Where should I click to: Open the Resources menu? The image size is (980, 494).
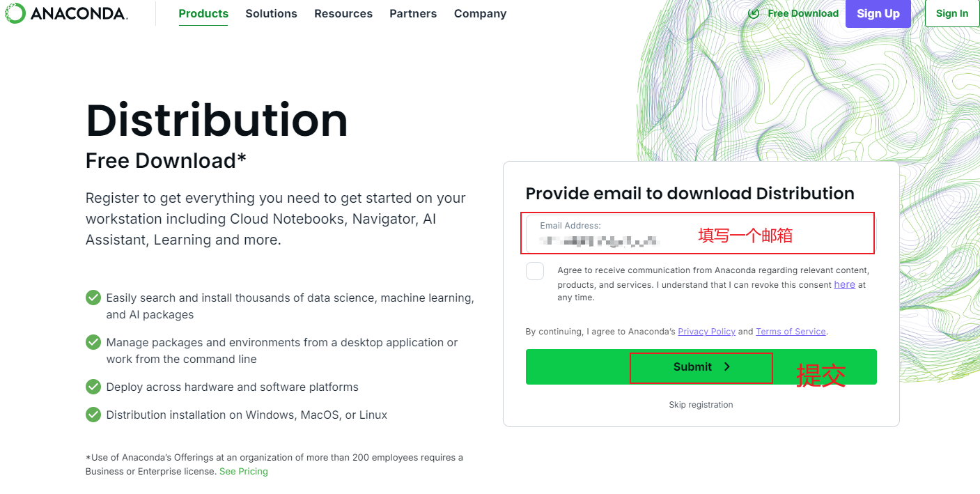pyautogui.click(x=343, y=13)
